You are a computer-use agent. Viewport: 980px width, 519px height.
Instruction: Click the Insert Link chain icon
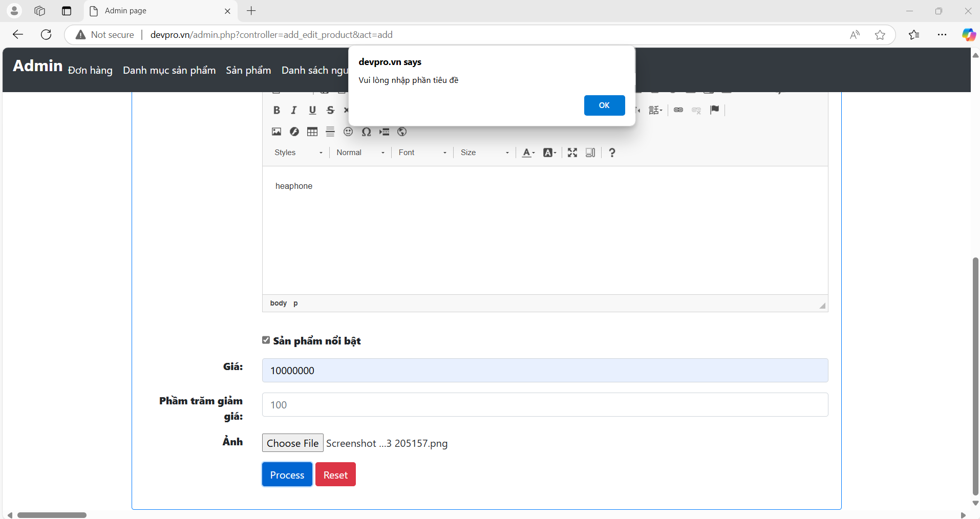678,110
